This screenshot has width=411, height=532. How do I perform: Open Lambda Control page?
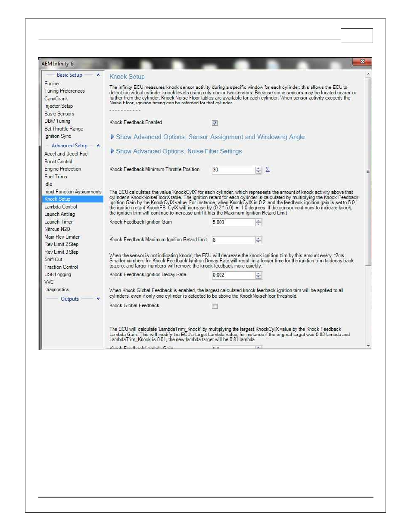click(61, 207)
